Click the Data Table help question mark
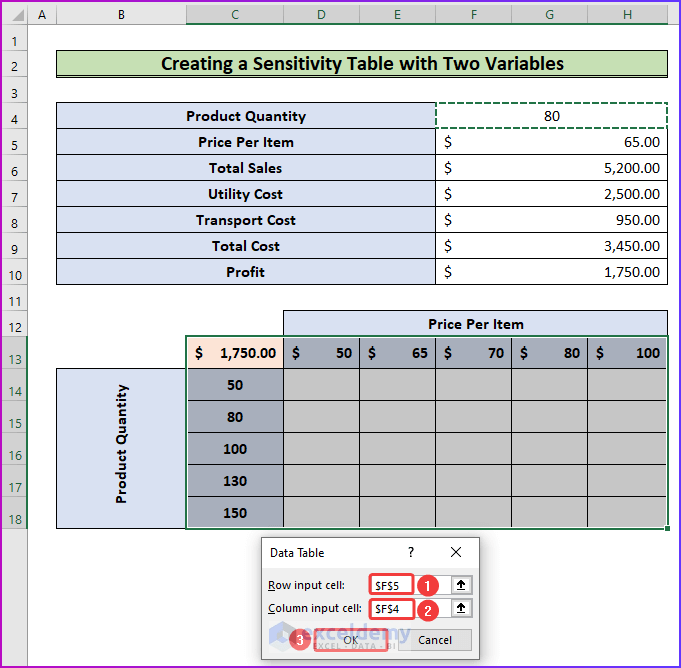This screenshot has height=668, width=681. tap(411, 552)
